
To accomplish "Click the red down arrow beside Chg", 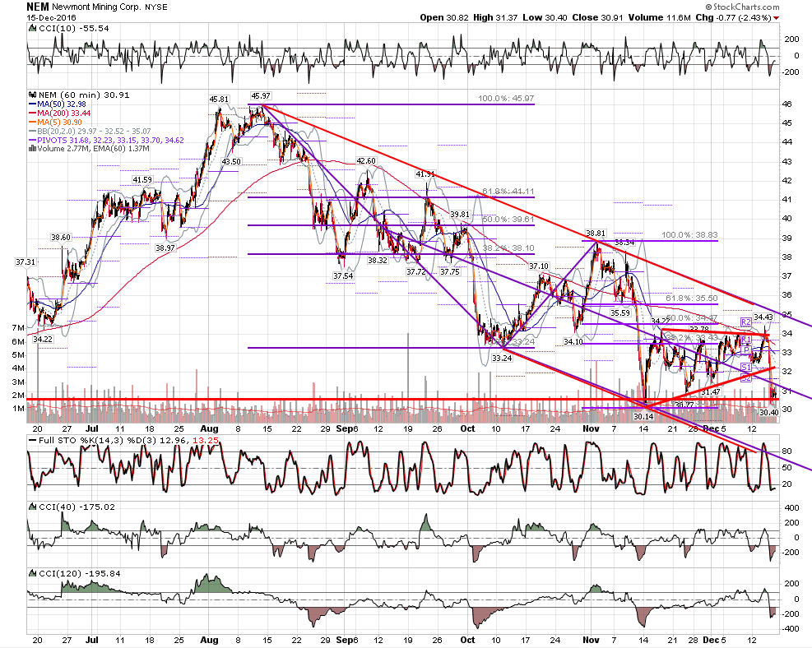I will click(776, 18).
